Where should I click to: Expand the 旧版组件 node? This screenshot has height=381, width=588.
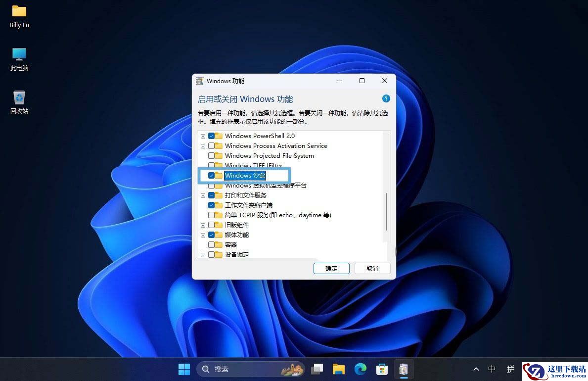[203, 225]
